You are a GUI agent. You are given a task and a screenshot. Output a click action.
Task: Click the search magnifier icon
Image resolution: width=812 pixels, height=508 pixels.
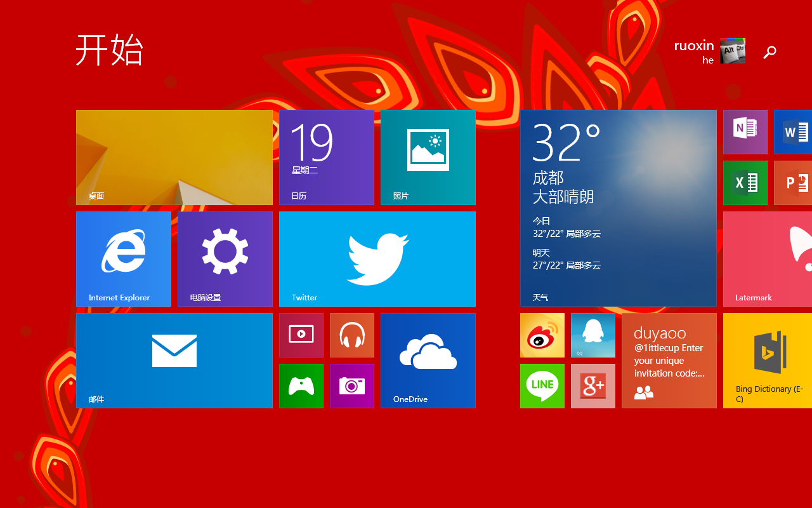coord(769,52)
